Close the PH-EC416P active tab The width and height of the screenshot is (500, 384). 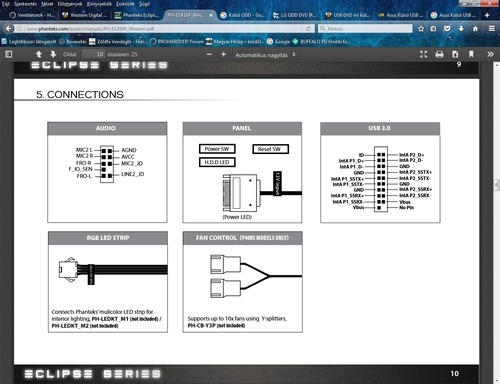tap(211, 15)
